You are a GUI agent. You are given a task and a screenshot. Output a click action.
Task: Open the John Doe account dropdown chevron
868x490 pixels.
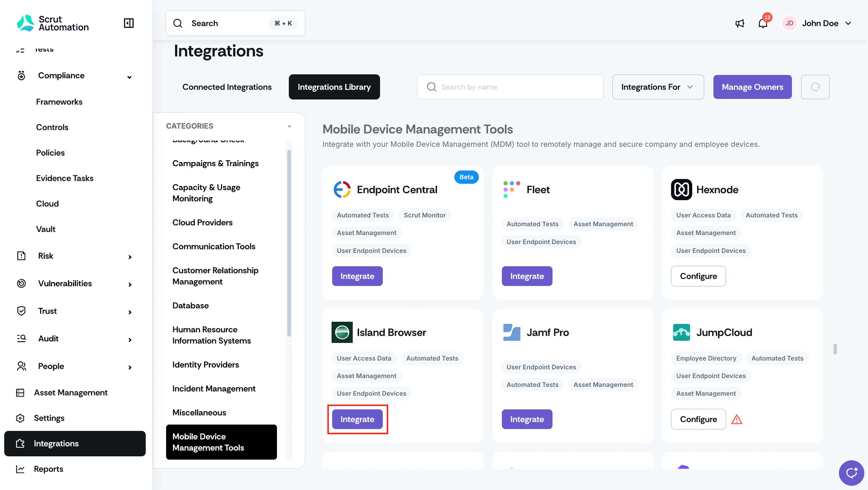coord(849,23)
